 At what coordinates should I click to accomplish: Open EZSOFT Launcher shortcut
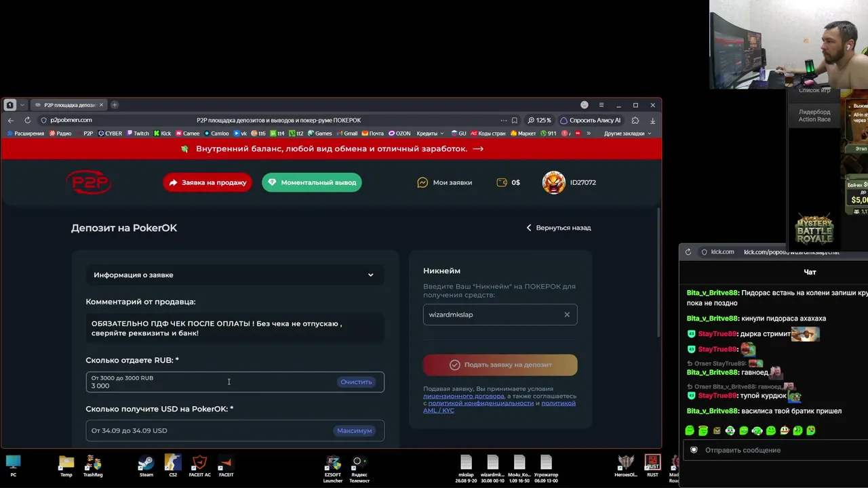(333, 468)
